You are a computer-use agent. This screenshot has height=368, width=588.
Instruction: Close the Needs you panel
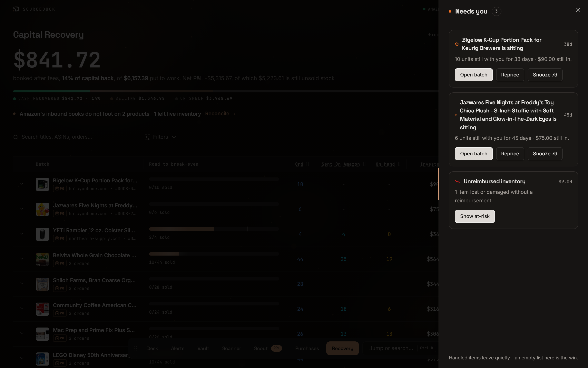click(578, 10)
